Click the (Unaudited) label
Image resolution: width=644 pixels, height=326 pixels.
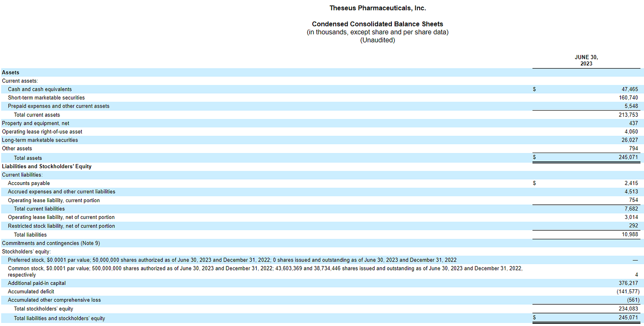[x=378, y=40]
